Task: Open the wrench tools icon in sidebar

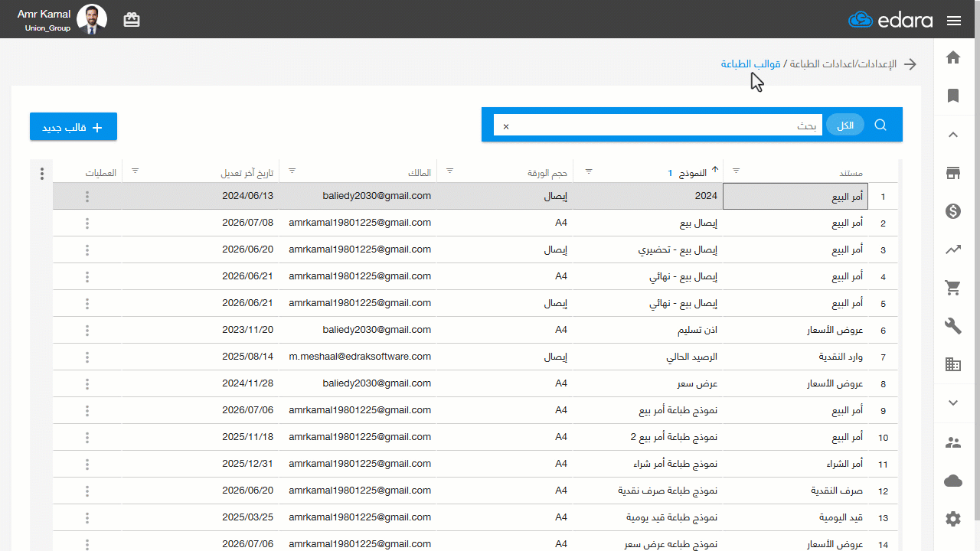Action: (953, 327)
